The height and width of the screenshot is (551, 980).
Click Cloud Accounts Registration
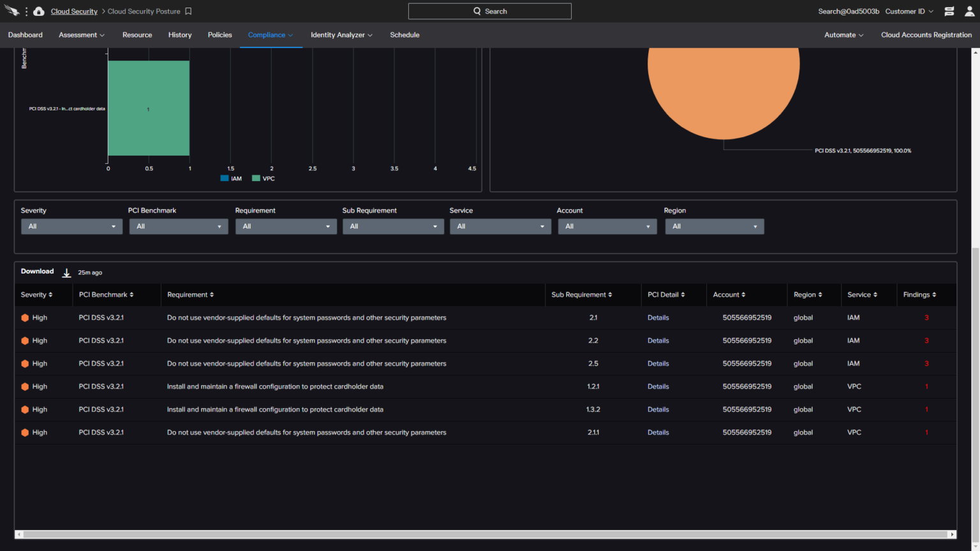(926, 35)
